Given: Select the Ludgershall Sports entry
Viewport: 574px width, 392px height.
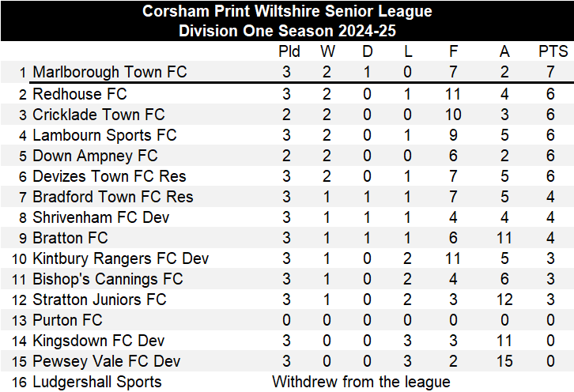Looking at the screenshot, I should click(x=97, y=382).
